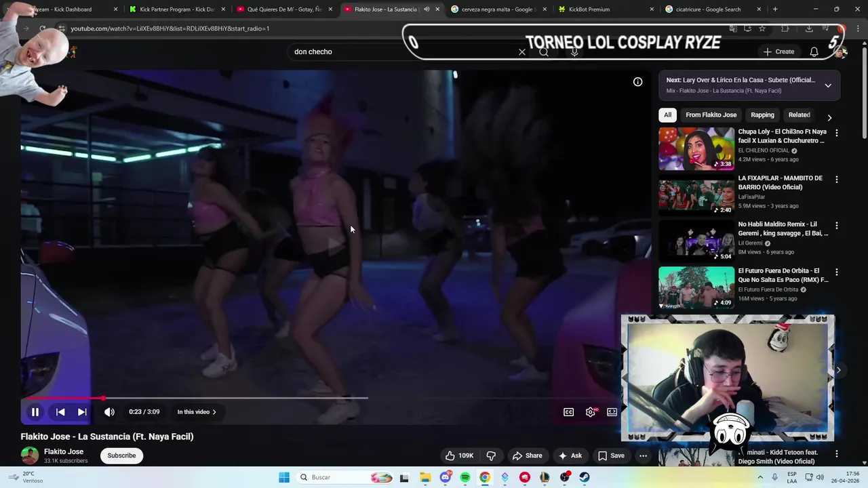This screenshot has height=488, width=868.
Task: Open the player settings gear
Action: pos(591,411)
